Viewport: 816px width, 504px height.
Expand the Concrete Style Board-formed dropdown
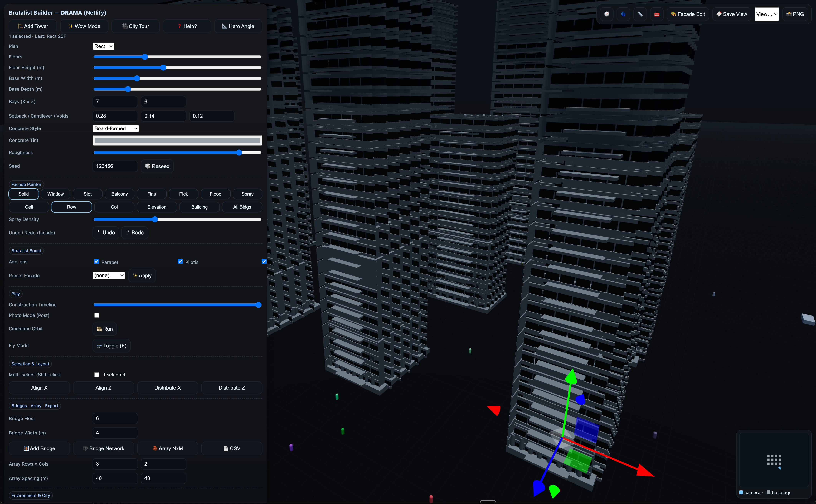point(116,129)
